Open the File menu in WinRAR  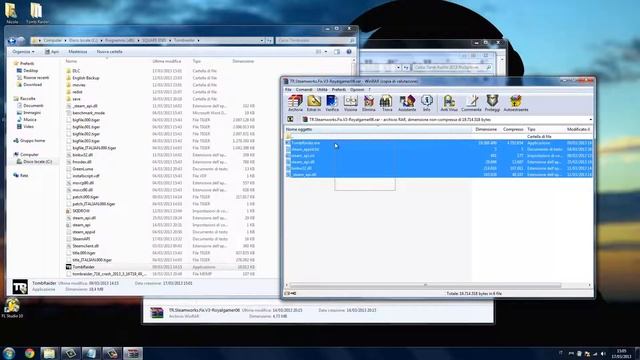pyautogui.click(x=288, y=89)
